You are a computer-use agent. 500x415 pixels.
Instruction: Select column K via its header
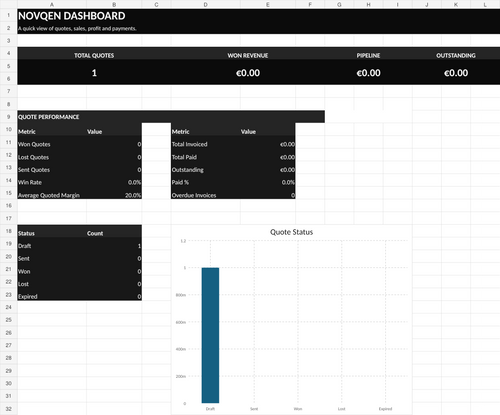(x=456, y=4)
